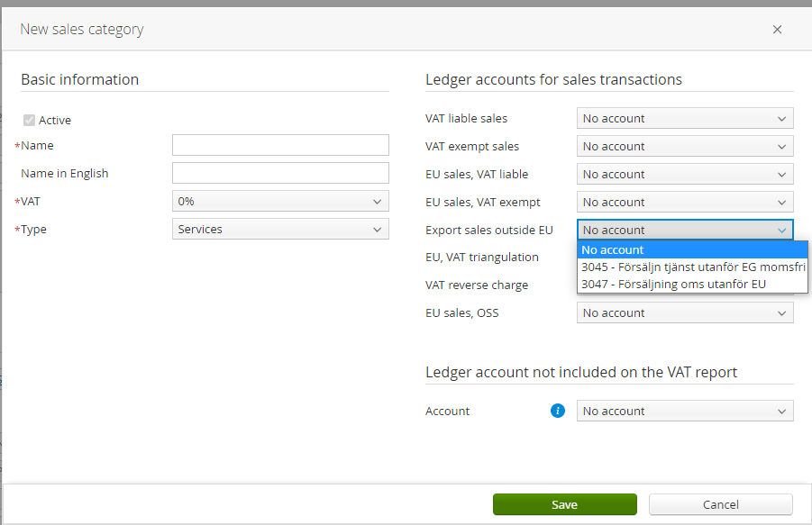Open EU sales, VAT exempt dropdown
Screen dimensions: 812x525
[685, 202]
